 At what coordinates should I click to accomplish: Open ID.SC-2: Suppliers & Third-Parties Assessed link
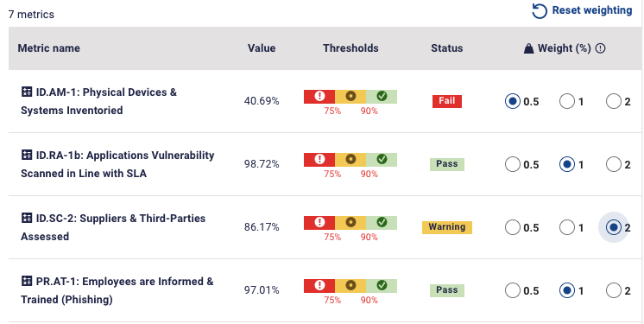113,227
